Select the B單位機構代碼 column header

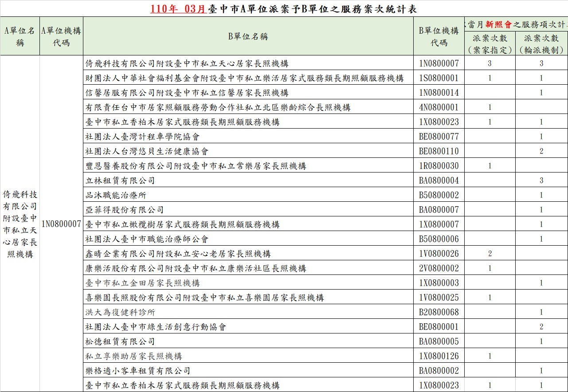point(439,36)
